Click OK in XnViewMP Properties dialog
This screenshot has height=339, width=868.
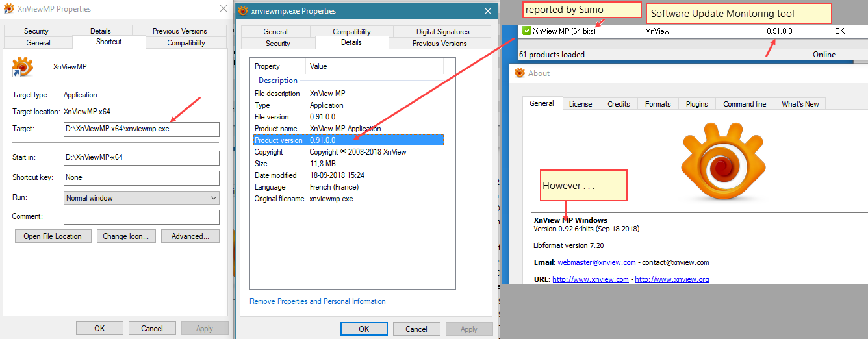pos(99,328)
